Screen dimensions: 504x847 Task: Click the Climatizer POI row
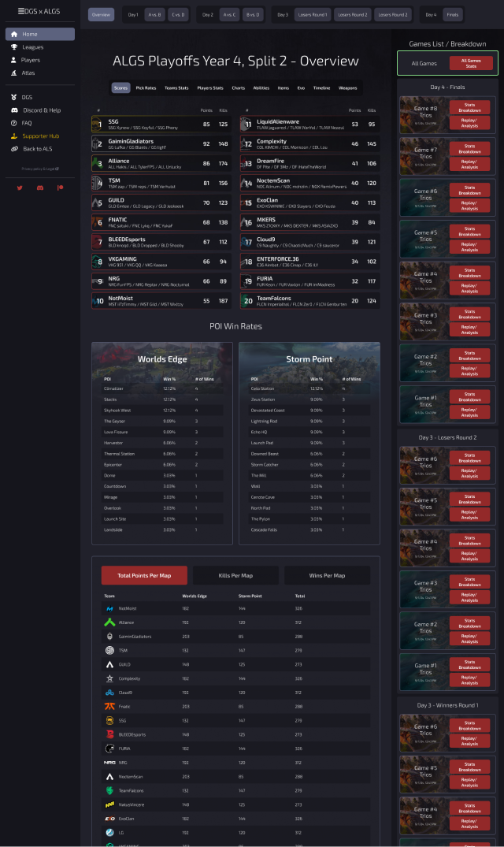pos(162,388)
